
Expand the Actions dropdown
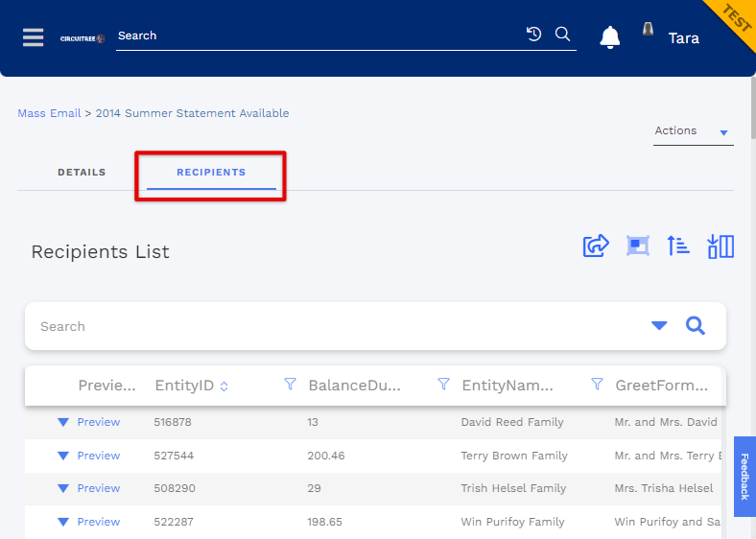[694, 131]
